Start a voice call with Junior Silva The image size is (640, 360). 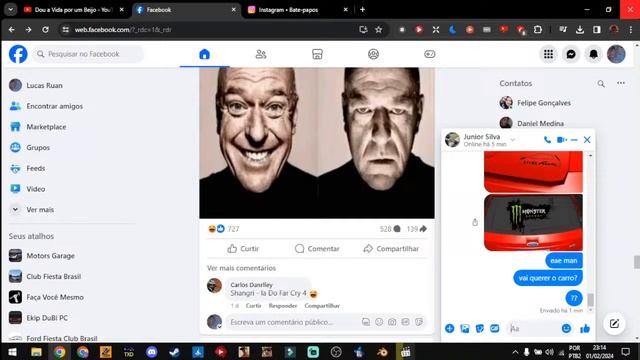[x=547, y=140]
